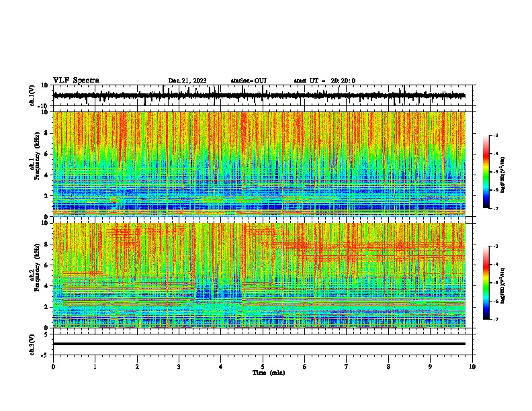This screenshot has height=411, width=532.
Task: Click the "2" tick on time axis
Action: coord(137,367)
